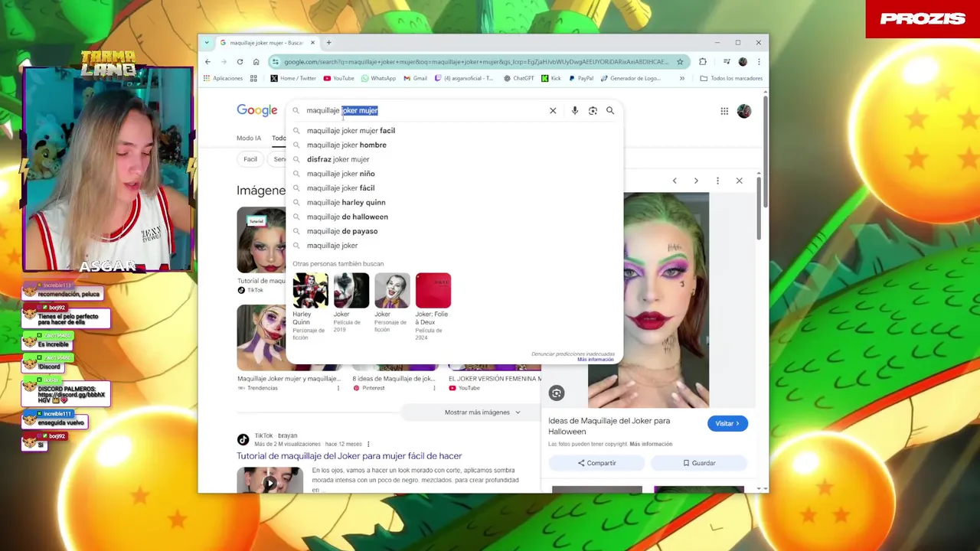Expand Mostrar más imágenes

click(x=482, y=412)
